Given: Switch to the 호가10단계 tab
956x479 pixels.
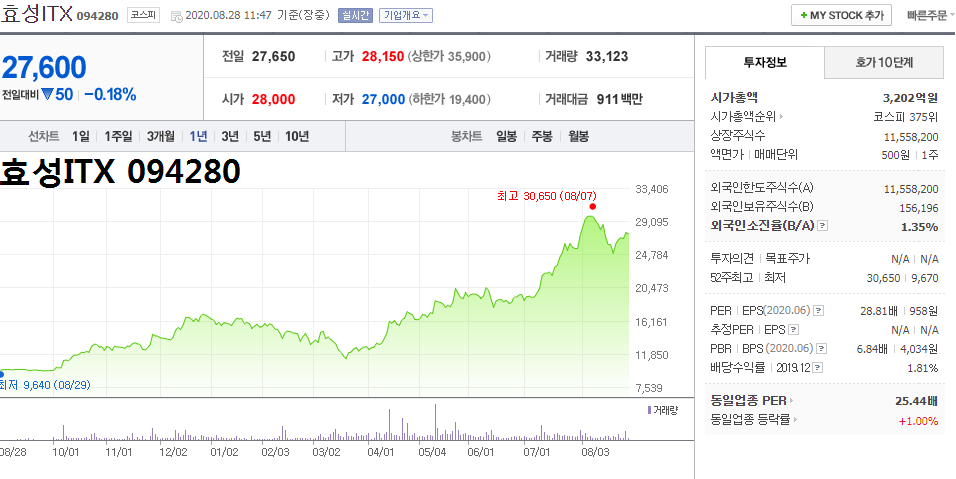Looking at the screenshot, I should tap(883, 62).
